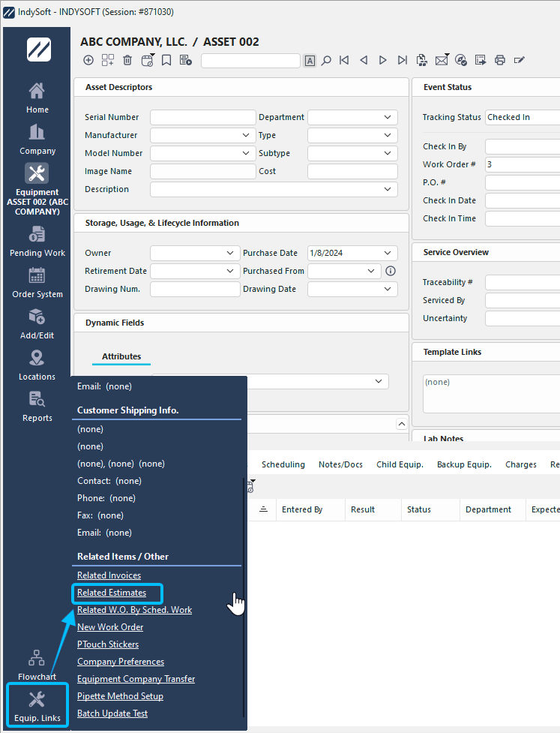Screen dimensions: 560x733
Task: Open Order System in the sidebar
Action: [37, 282]
